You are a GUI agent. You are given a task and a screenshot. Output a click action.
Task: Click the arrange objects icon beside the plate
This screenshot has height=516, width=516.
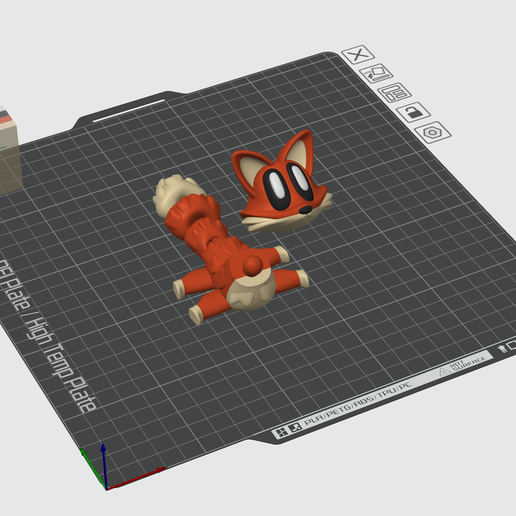click(394, 92)
